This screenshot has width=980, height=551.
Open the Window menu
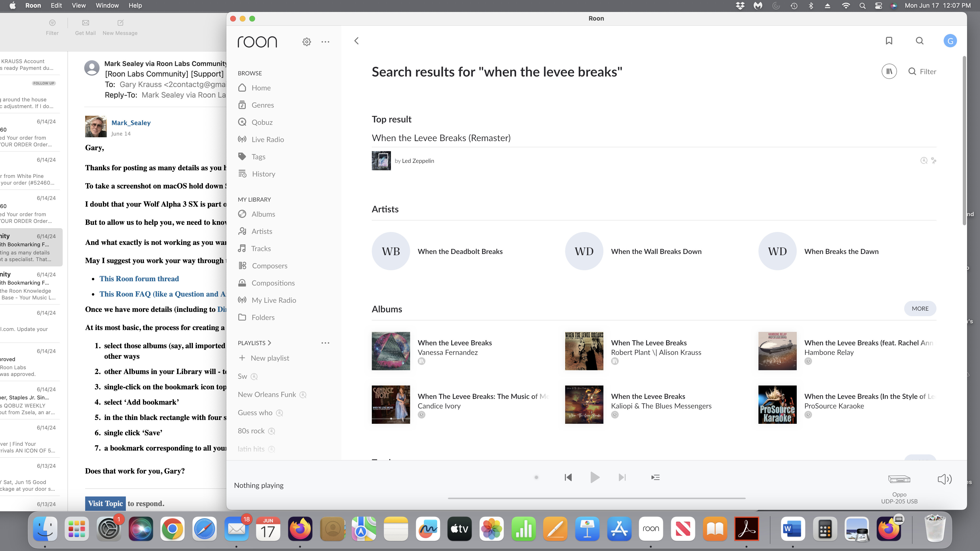click(x=107, y=5)
